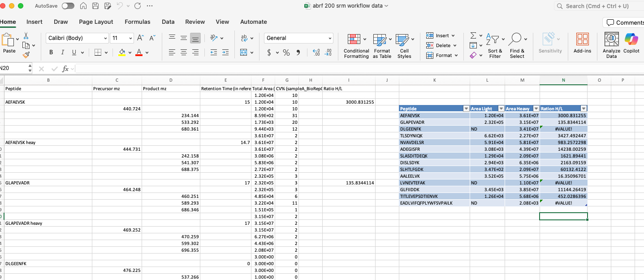Open the Area Light filter dropdown

point(501,109)
